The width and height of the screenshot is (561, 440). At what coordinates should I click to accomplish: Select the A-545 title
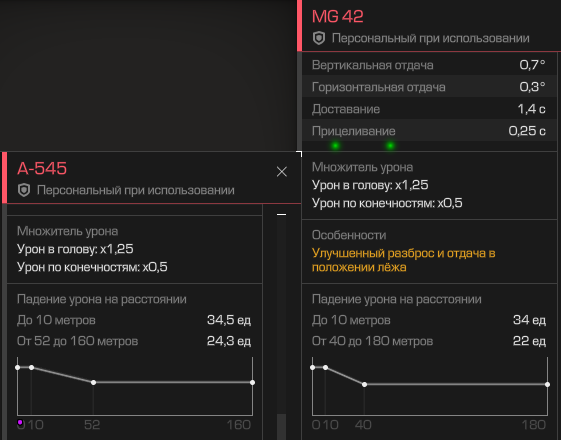coord(42,168)
